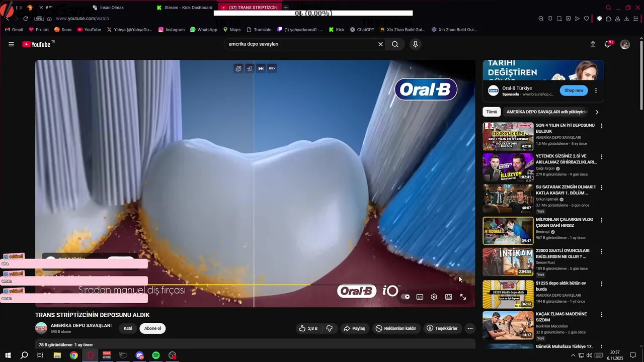644x362 pixels.
Task: Like the video (2,8 B)
Action: [x=308, y=328]
